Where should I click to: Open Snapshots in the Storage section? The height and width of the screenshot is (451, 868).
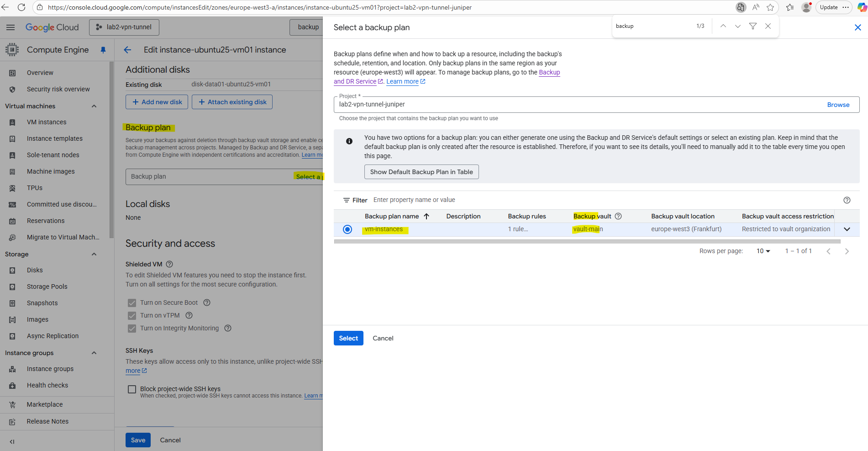42,303
